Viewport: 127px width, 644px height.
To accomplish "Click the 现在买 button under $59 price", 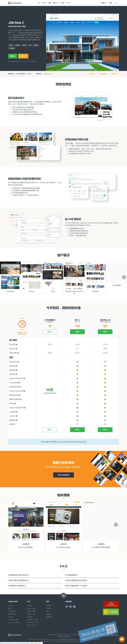I will pos(105,331).
